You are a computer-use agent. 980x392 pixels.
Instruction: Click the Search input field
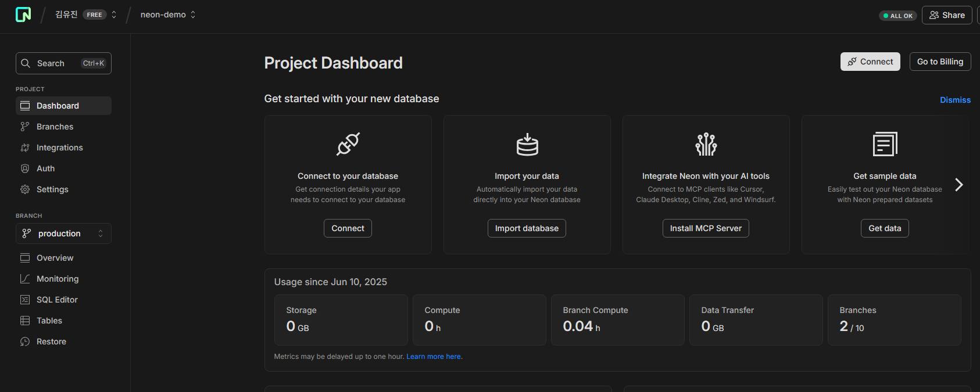[x=63, y=63]
